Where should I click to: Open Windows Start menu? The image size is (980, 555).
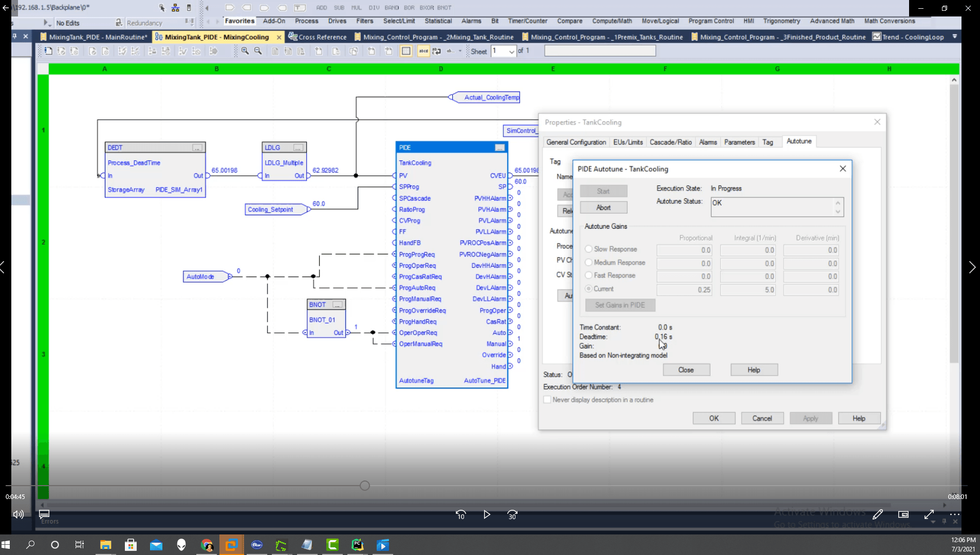(x=6, y=545)
